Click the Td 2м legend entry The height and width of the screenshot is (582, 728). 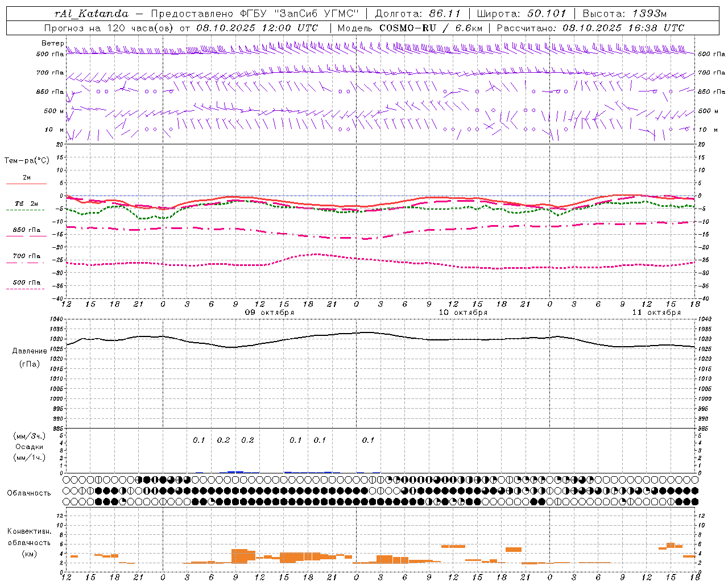[26, 203]
